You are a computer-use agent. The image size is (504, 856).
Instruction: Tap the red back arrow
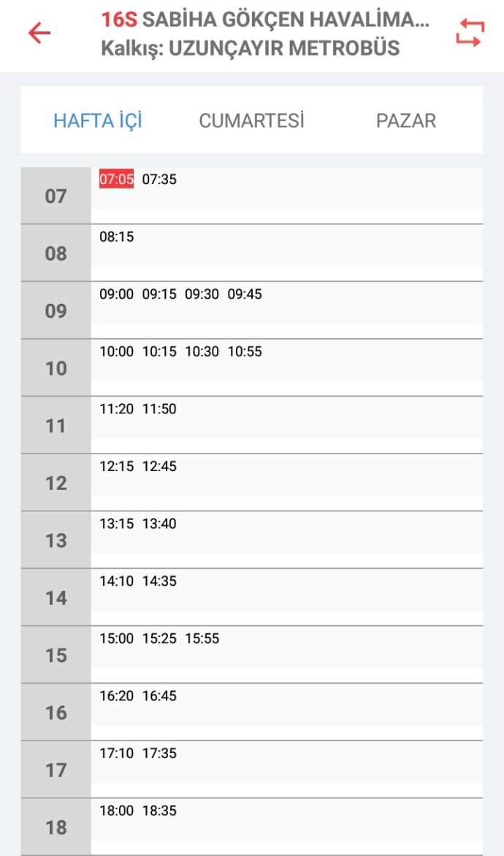[39, 33]
